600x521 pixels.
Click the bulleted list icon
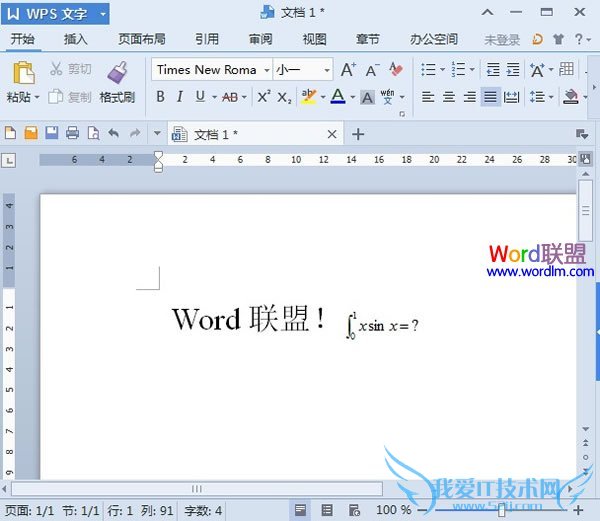tap(428, 70)
